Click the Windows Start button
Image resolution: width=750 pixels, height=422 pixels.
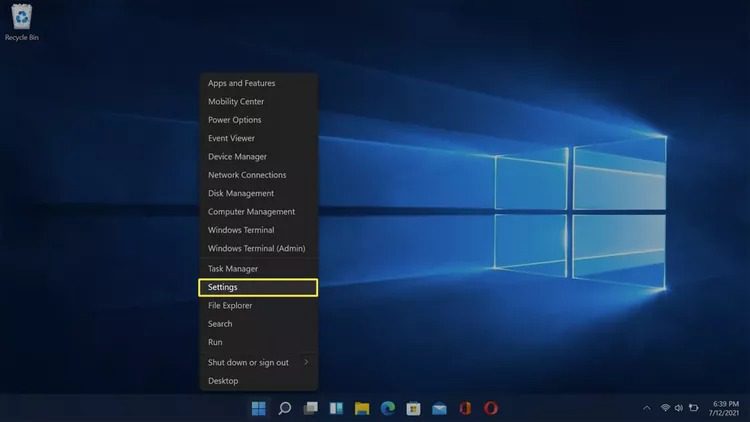point(259,408)
